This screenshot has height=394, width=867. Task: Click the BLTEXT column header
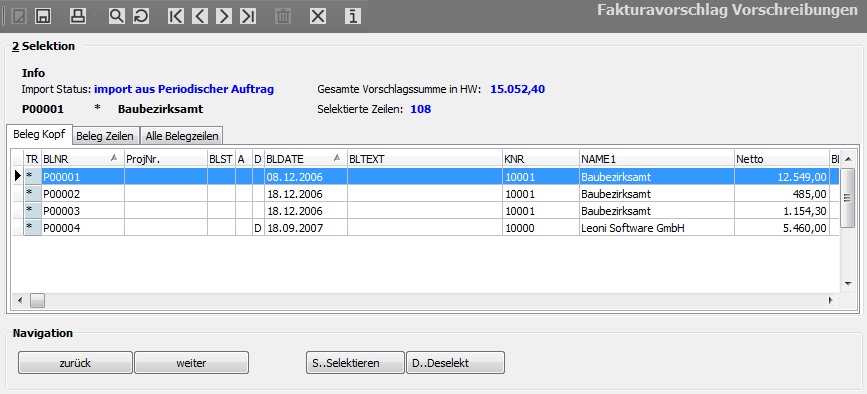[x=425, y=159]
